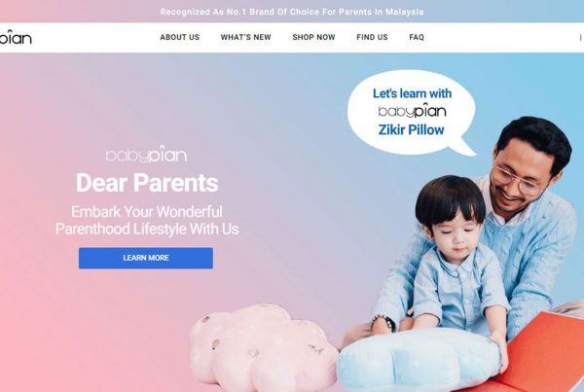This screenshot has width=584, height=392.
Task: Visit the FAQ section
Action: point(417,37)
